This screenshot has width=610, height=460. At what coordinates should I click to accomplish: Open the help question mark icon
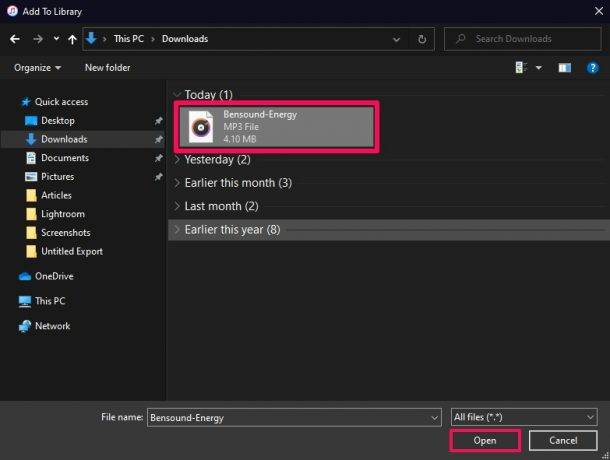coord(593,67)
